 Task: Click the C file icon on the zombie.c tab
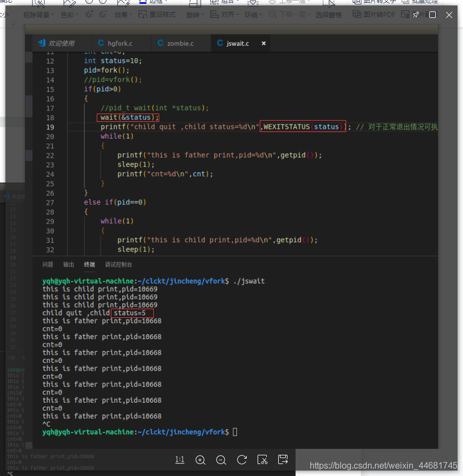[161, 43]
